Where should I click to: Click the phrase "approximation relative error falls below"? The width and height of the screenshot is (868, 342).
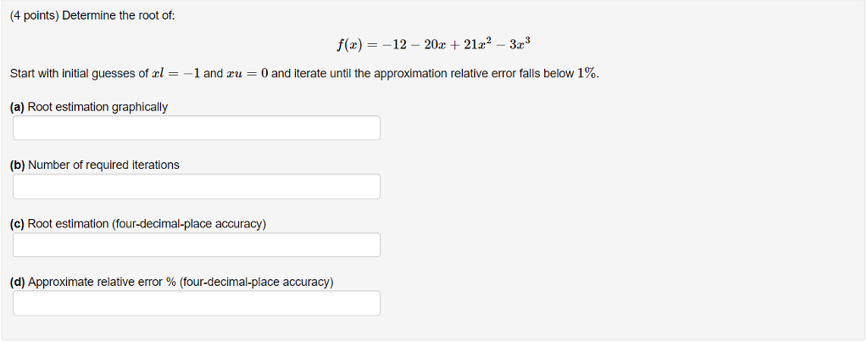coord(474,74)
